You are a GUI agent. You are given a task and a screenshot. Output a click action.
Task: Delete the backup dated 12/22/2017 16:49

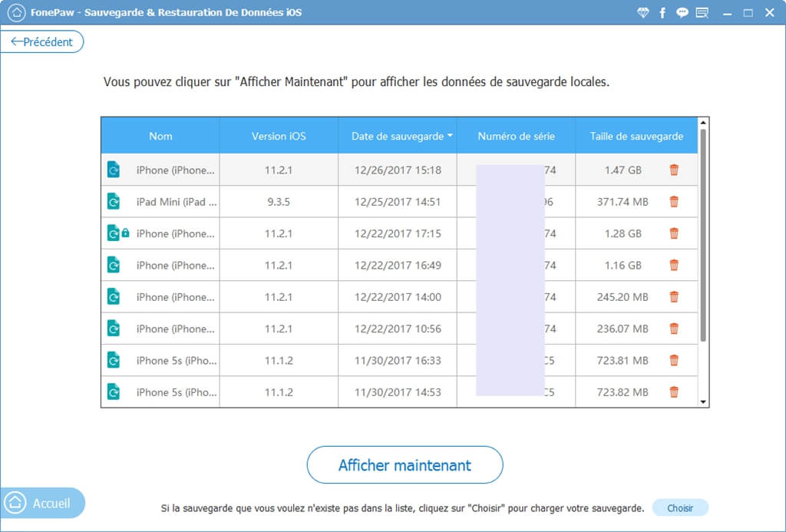tap(674, 265)
